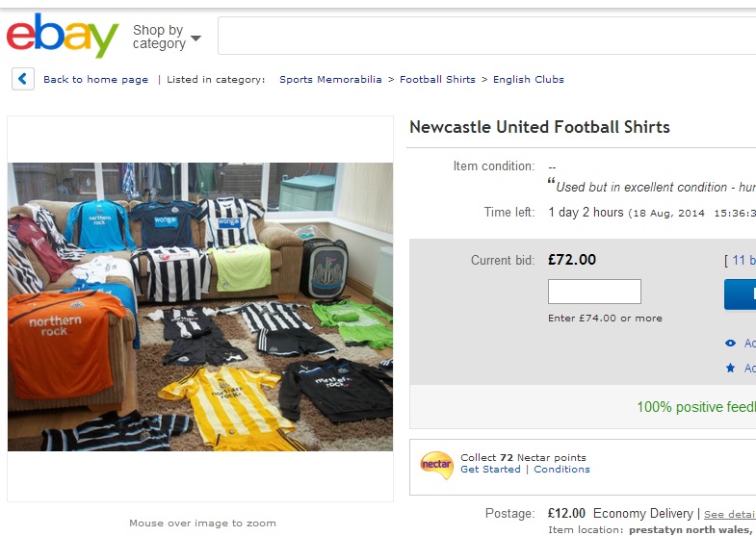Open the Shop by category dropdown
Screen dimensions: 756x536
(159, 38)
